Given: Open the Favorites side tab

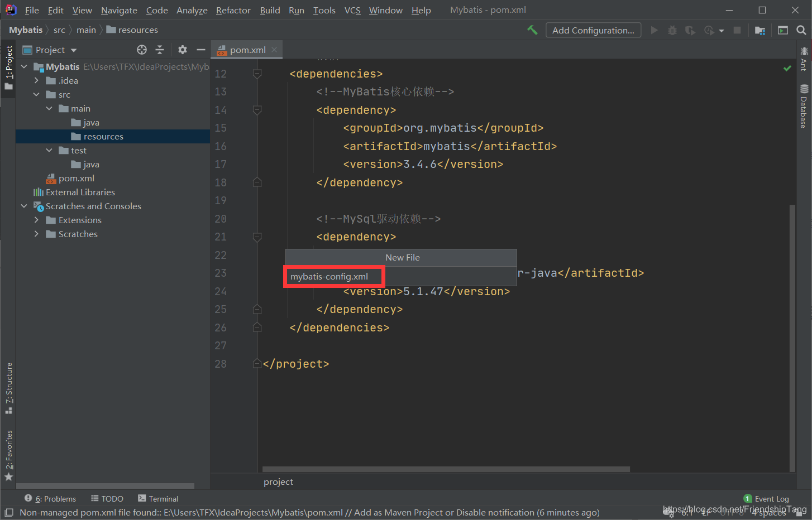Looking at the screenshot, I should click(8, 455).
